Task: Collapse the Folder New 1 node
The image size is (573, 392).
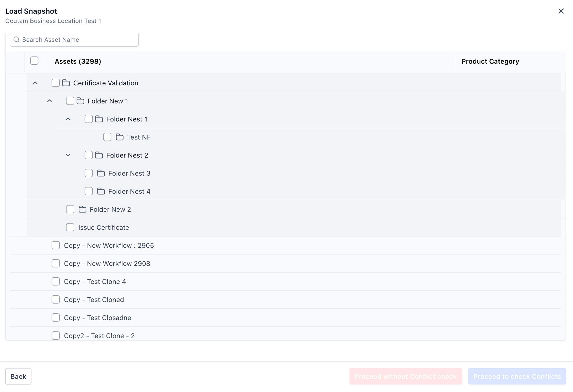Action: pos(49,101)
